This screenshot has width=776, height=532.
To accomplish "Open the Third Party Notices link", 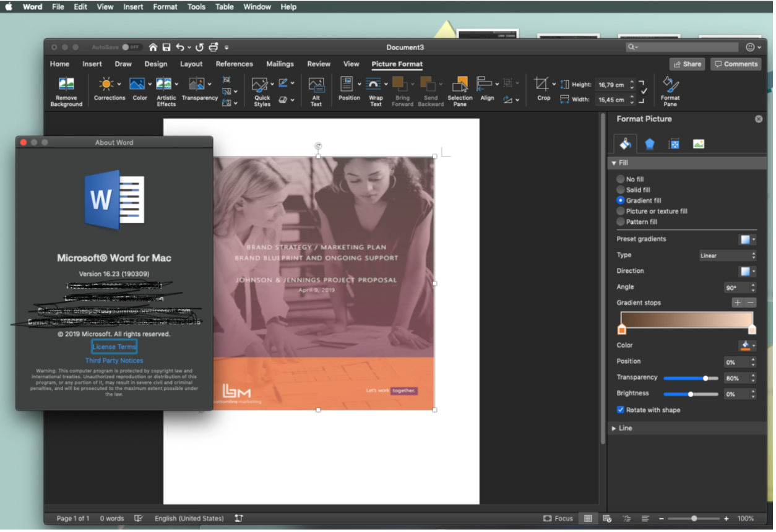I will click(x=114, y=361).
